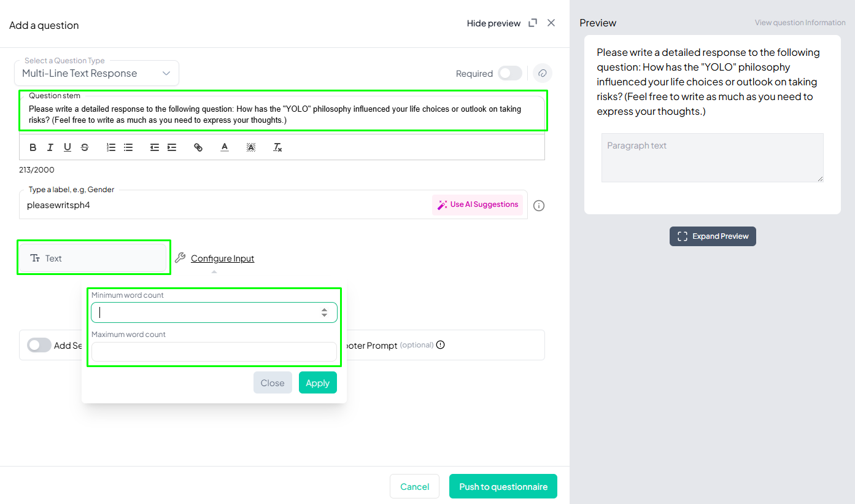Click into the Question stem text editor
The image size is (855, 504).
[282, 114]
